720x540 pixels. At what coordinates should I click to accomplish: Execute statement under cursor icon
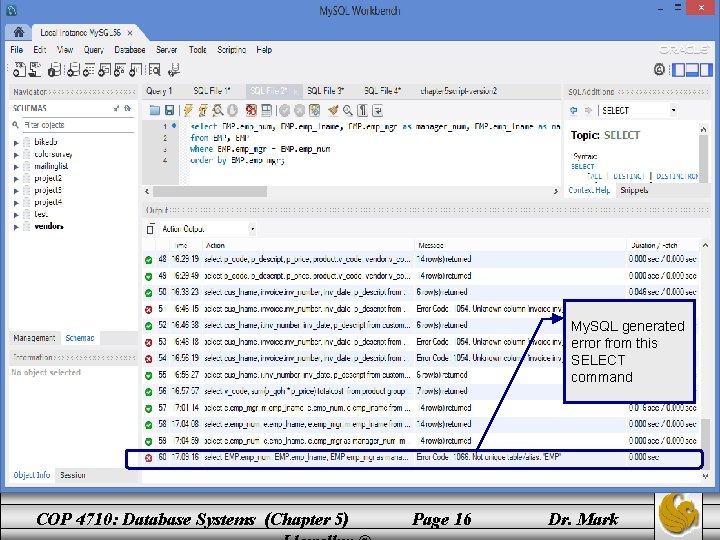tap(202, 110)
